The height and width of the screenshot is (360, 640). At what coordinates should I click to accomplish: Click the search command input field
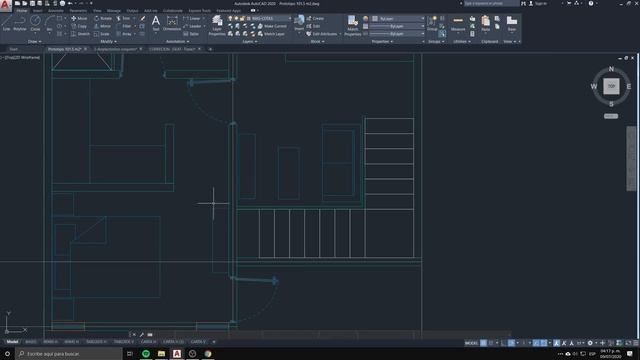pos(491,3)
